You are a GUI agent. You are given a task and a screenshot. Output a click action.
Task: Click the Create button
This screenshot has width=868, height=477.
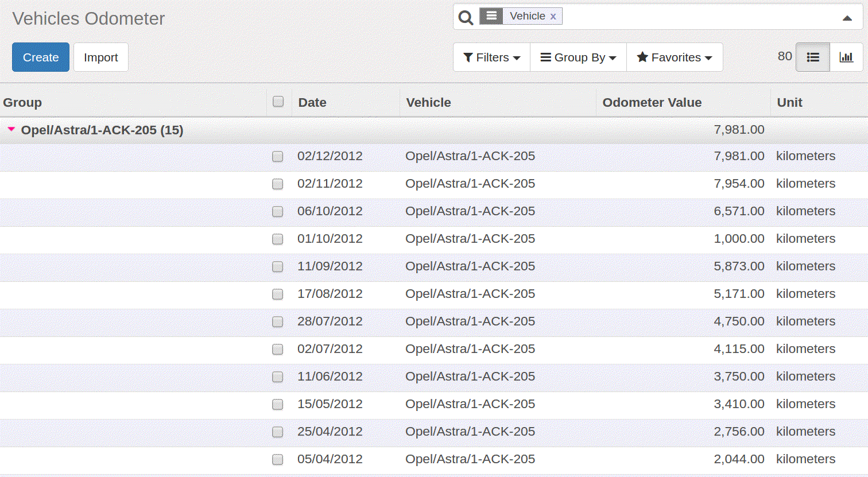coord(41,57)
